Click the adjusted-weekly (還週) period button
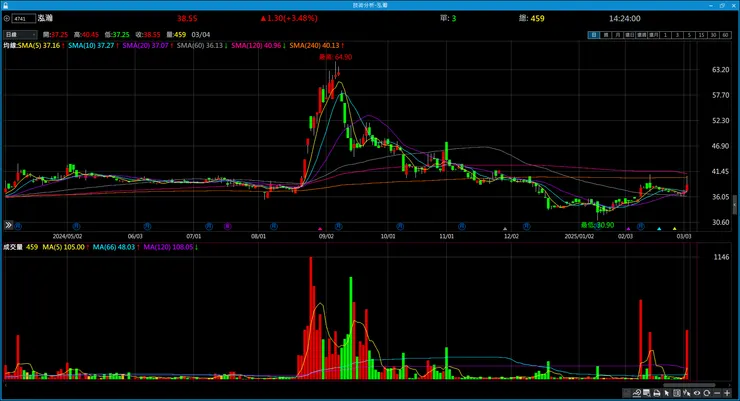The image size is (740, 401). 641,35
